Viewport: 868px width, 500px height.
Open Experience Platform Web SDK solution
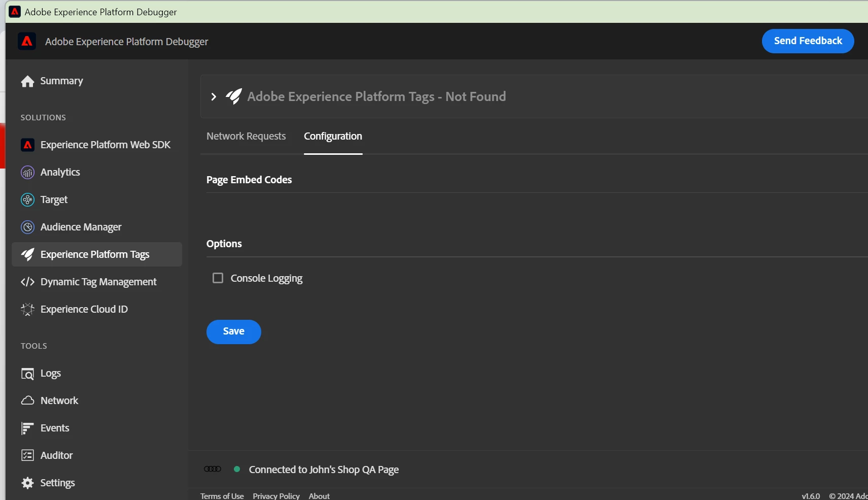pyautogui.click(x=96, y=145)
